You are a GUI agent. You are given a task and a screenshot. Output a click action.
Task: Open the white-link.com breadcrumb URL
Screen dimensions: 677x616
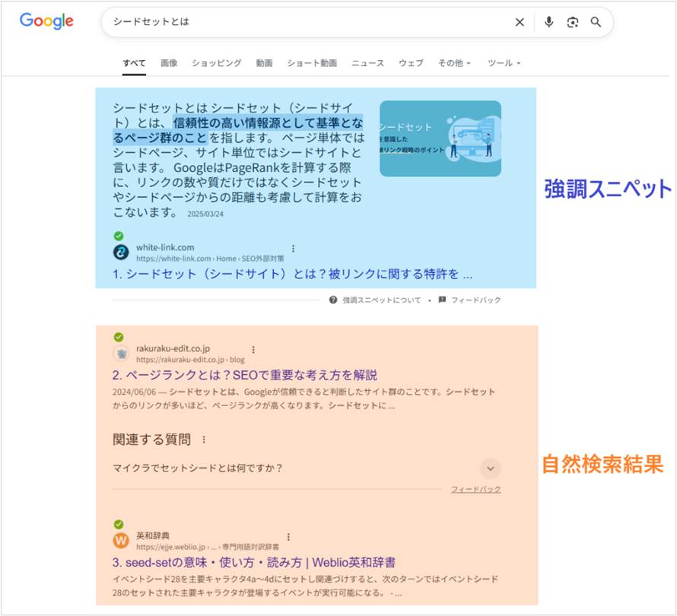210,259
